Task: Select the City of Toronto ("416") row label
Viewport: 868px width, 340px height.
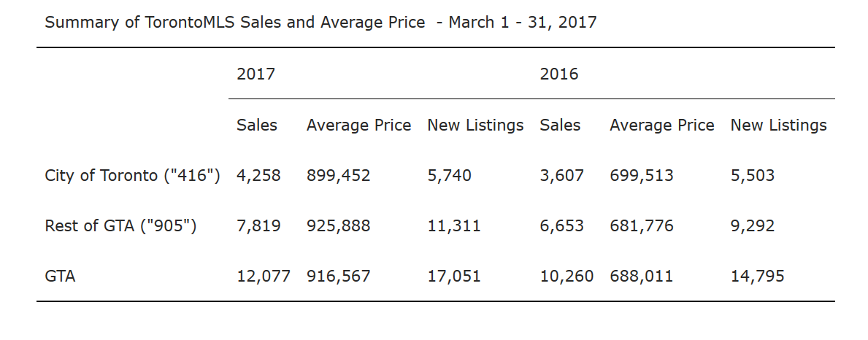Action: click(133, 176)
